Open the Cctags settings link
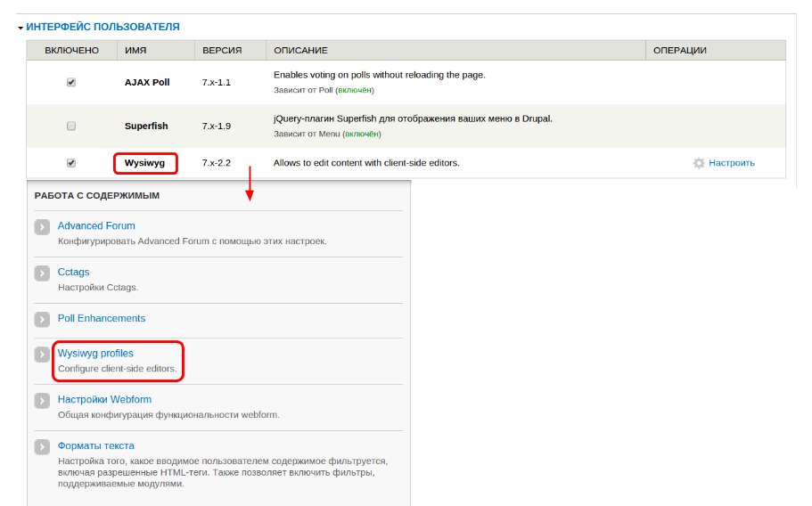812x506 pixels. (x=74, y=272)
